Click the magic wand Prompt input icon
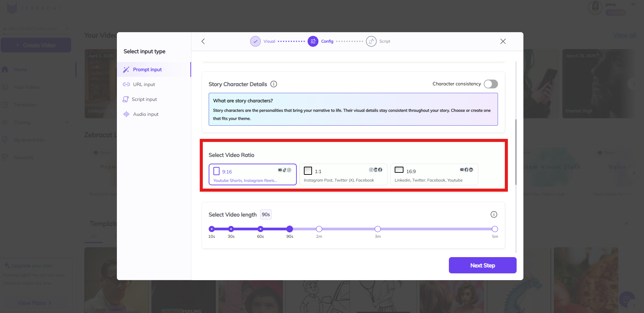This screenshot has height=313, width=644. (126, 69)
